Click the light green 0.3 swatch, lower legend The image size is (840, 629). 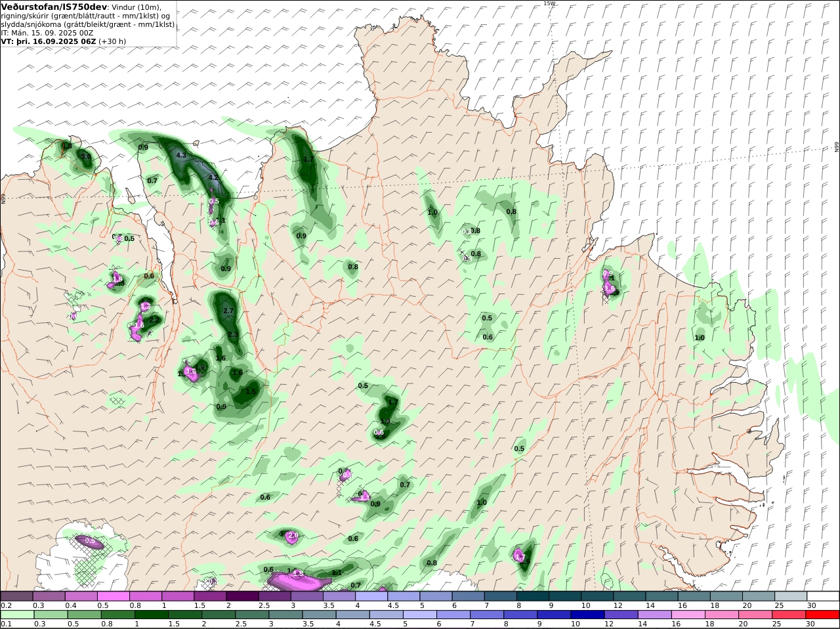(x=49, y=615)
